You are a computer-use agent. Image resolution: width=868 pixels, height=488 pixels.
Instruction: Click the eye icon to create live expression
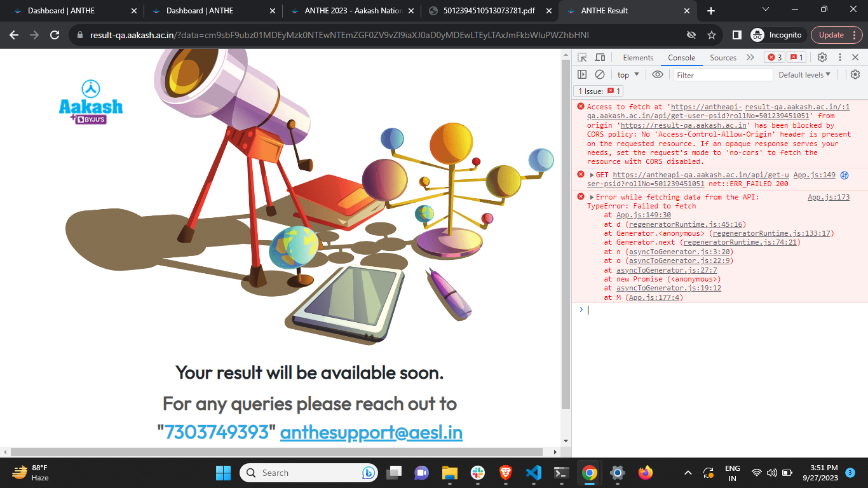pos(658,74)
